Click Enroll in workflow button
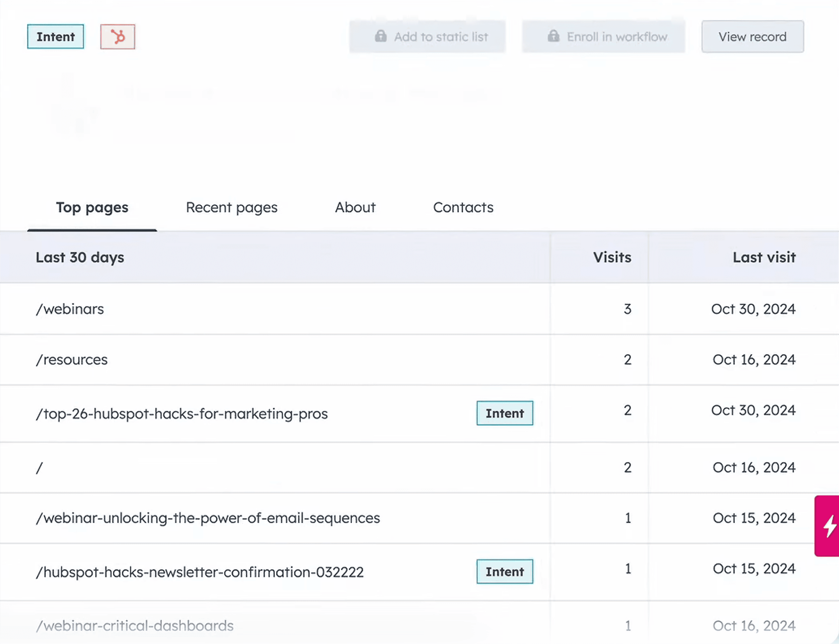Screen dimensions: 839x644 pyautogui.click(x=603, y=37)
